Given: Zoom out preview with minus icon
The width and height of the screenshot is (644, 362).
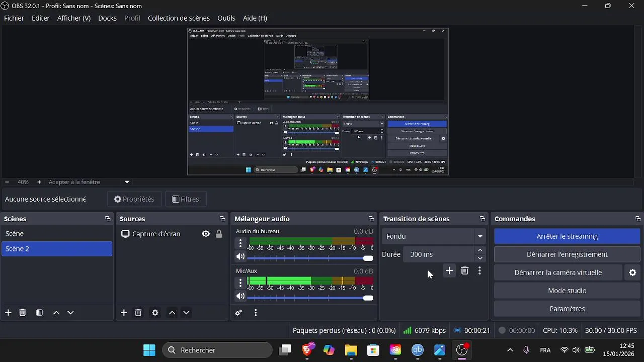Looking at the screenshot, I should coord(7,182).
